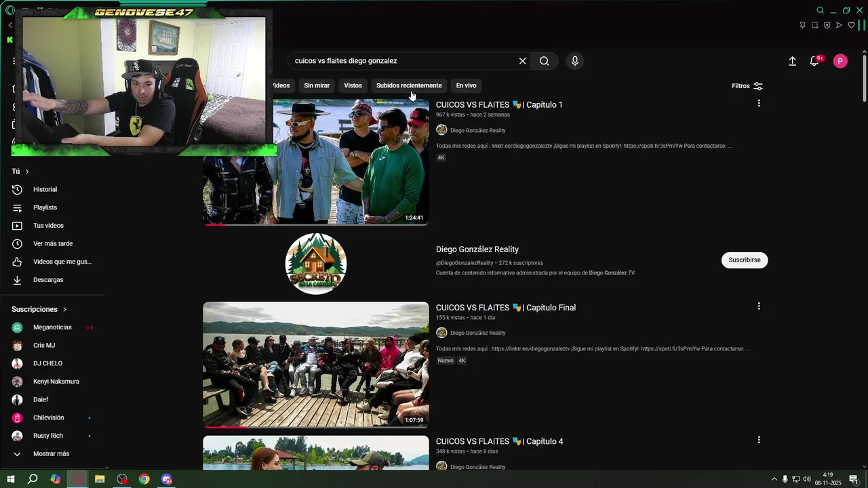Click the CUICOS VS FLAITES Capítulo 1 title
Image resolution: width=868 pixels, height=488 pixels.
click(x=499, y=104)
